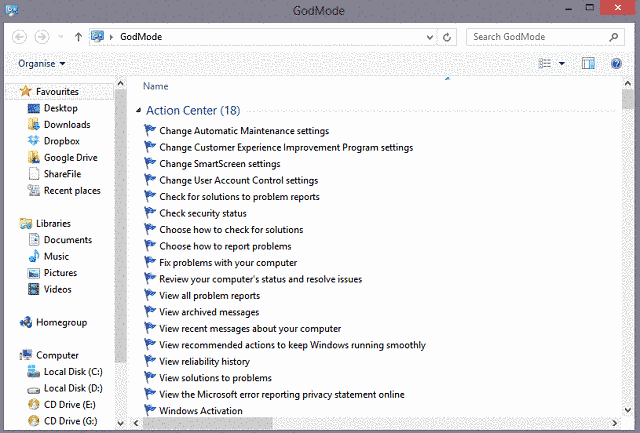Expand the breadcrumb arrow before GodMode
Screen dimensions: 640x433
(111, 37)
